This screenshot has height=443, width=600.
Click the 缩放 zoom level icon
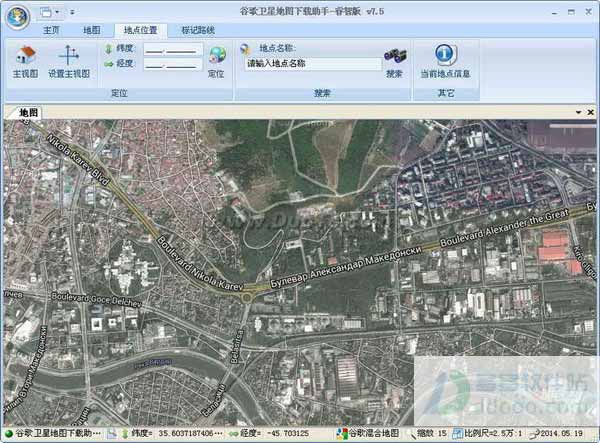coord(412,434)
